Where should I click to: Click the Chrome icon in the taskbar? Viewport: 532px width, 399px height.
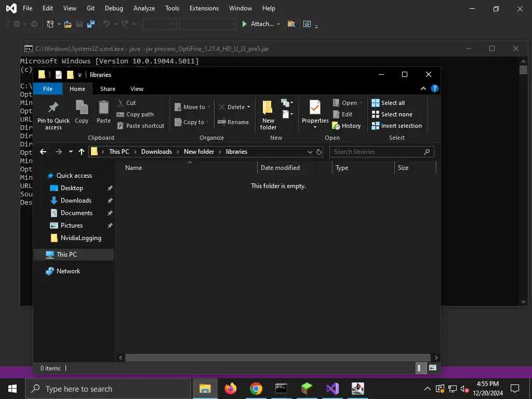[x=256, y=389]
